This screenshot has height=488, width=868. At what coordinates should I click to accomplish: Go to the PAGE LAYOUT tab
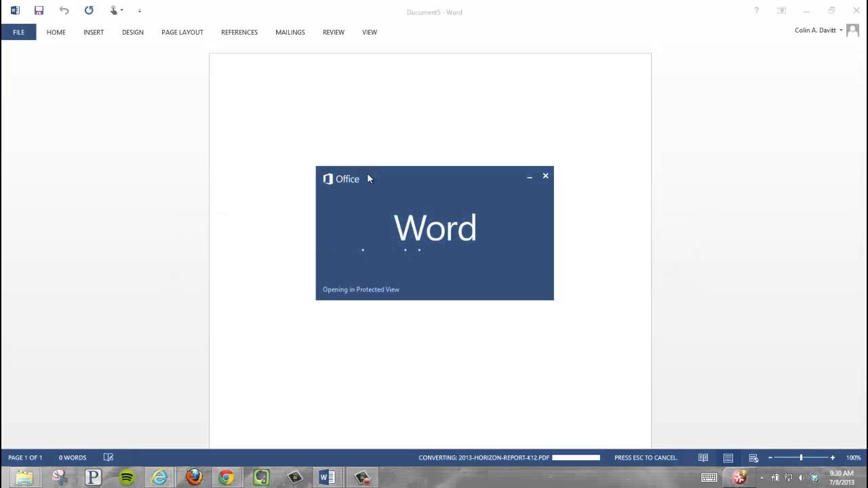point(182,32)
